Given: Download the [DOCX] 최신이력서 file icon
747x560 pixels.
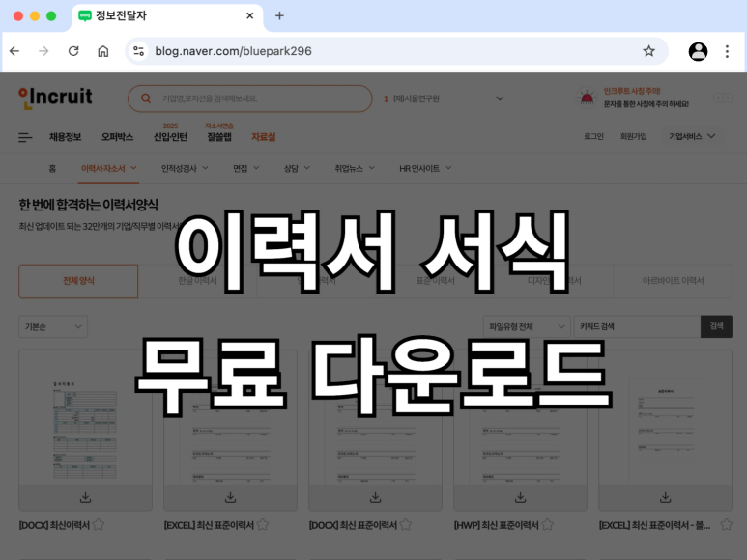Looking at the screenshot, I should [85, 497].
